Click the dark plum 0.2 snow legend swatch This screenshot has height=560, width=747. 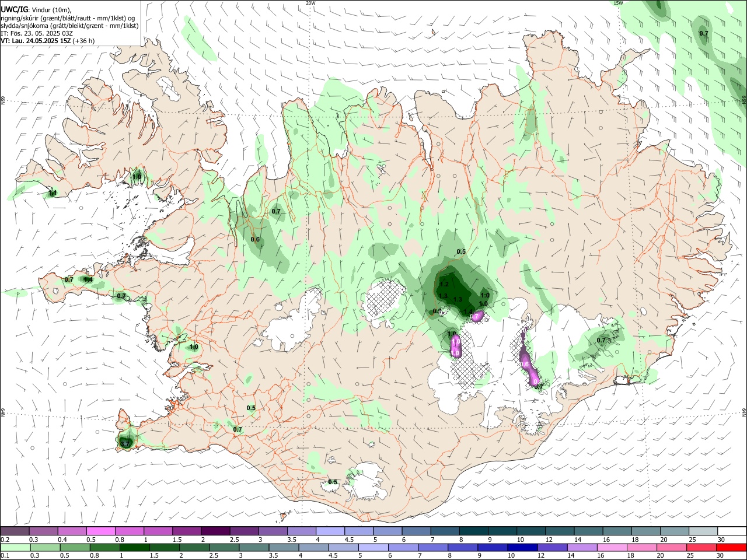pyautogui.click(x=15, y=531)
